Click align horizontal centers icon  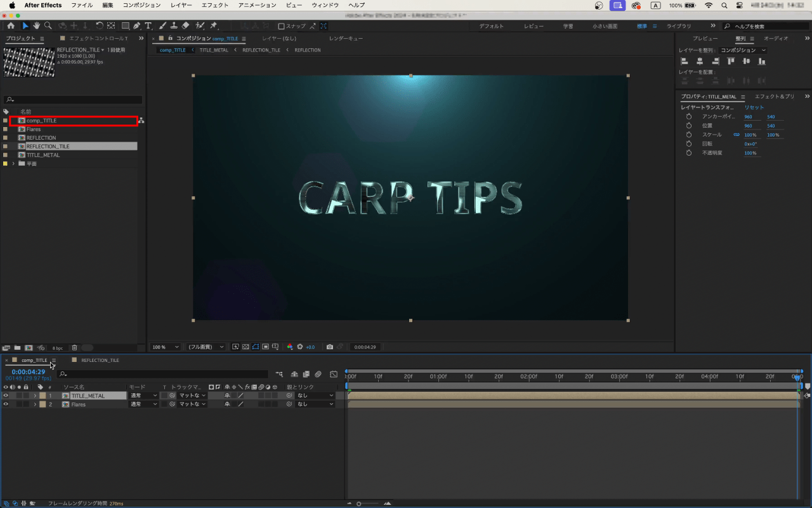tap(700, 62)
